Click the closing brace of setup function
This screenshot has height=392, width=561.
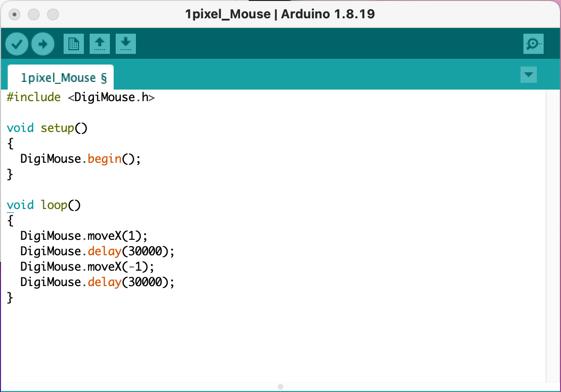(10, 174)
